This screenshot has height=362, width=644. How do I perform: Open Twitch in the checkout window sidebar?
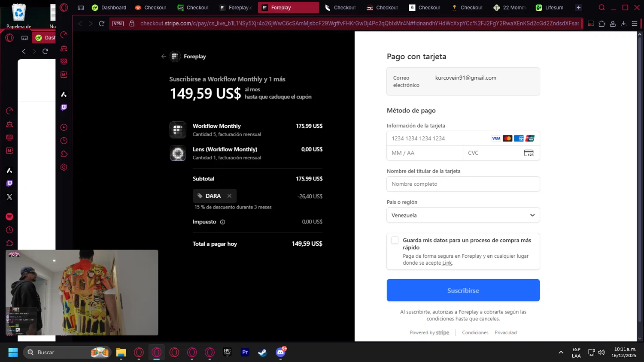tap(64, 108)
